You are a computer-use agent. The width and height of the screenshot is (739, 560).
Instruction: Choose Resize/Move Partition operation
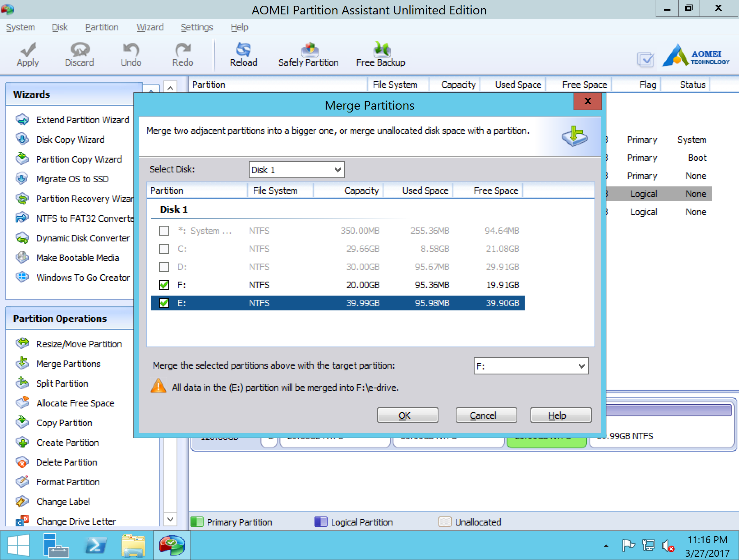pyautogui.click(x=69, y=344)
